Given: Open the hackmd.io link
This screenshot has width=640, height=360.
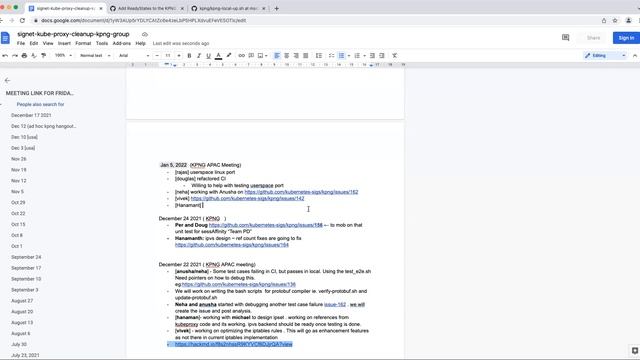Looking at the screenshot, I should (233, 344).
